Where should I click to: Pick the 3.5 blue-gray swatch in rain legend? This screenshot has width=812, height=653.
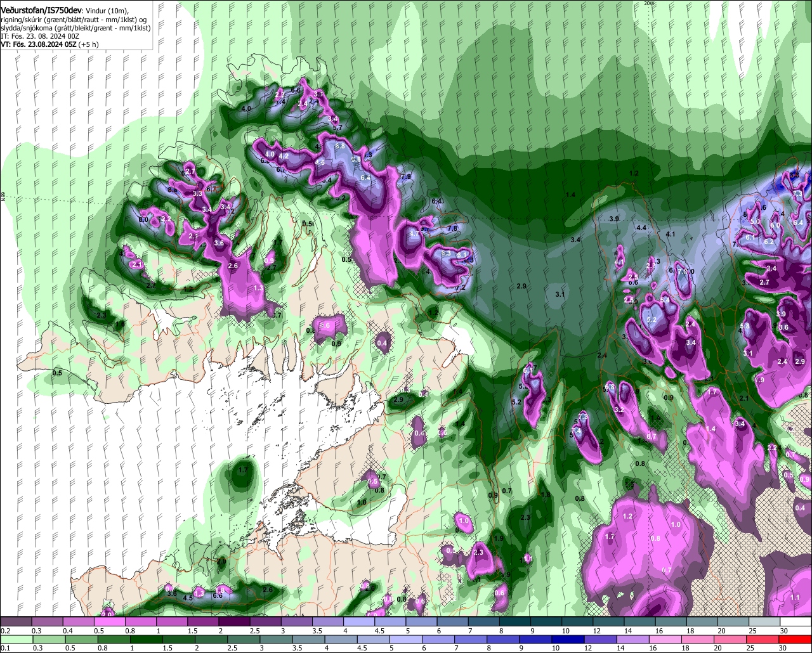pos(309,639)
